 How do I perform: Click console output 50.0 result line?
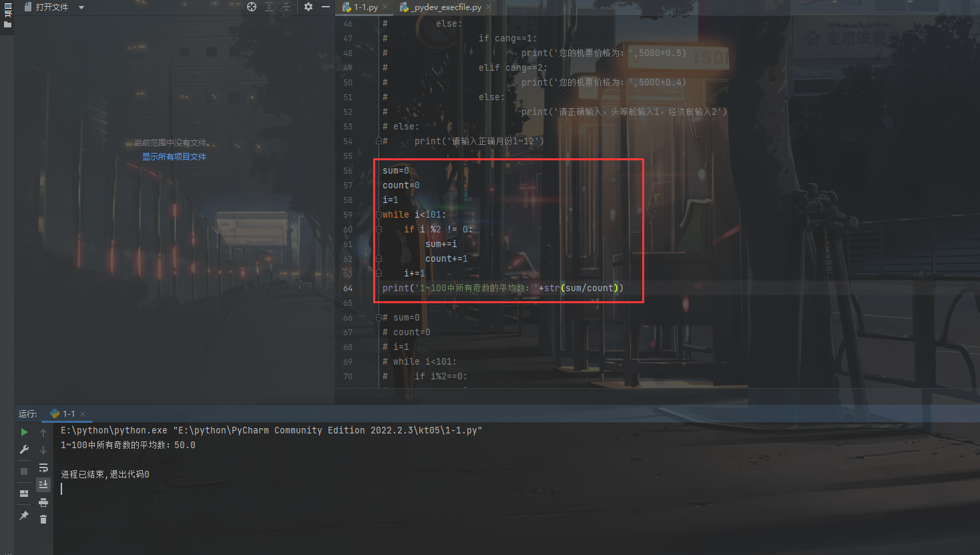point(128,445)
